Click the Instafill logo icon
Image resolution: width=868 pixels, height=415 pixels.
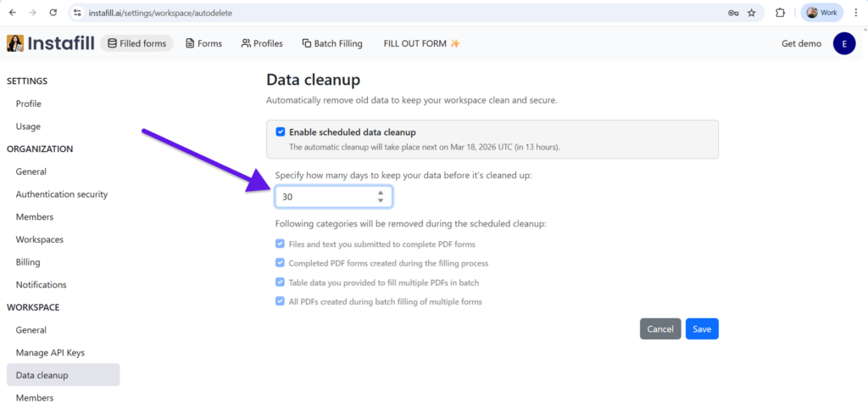pyautogui.click(x=15, y=43)
